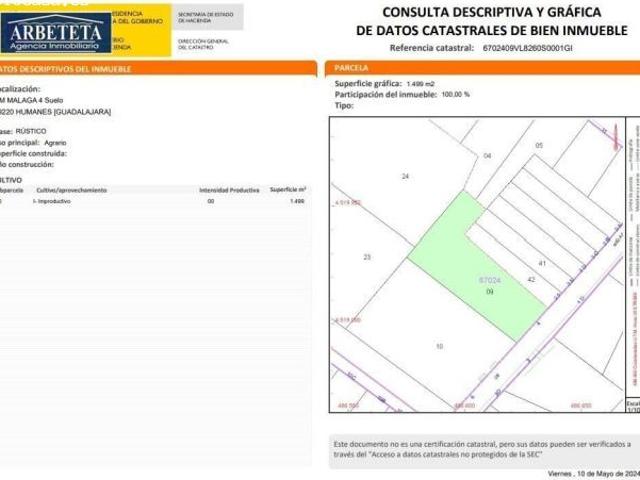This screenshot has height=480, width=640.
Task: Click the north arrow on the parcel map
Action: coord(615,138)
